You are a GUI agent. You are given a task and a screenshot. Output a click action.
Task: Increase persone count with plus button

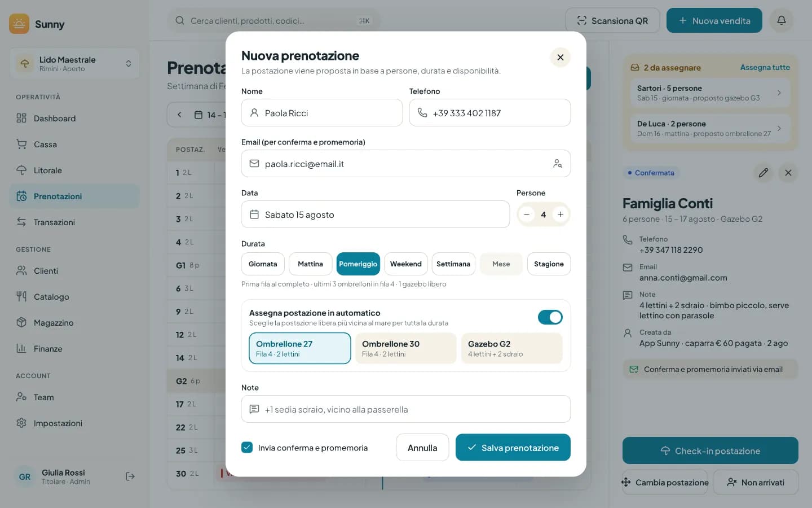point(560,214)
